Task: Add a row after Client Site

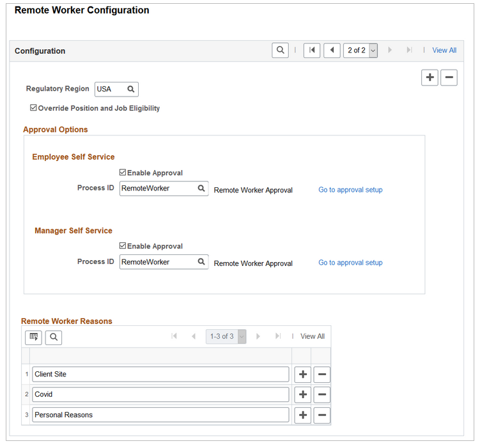Action: 302,375
